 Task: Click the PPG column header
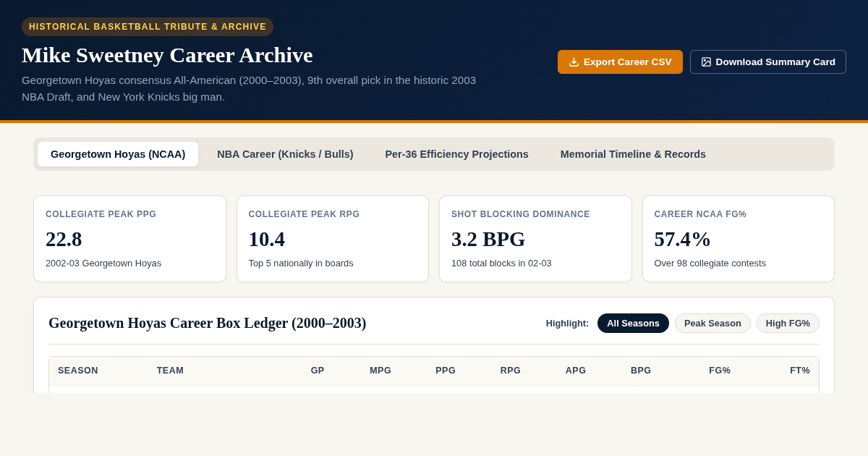(x=446, y=371)
